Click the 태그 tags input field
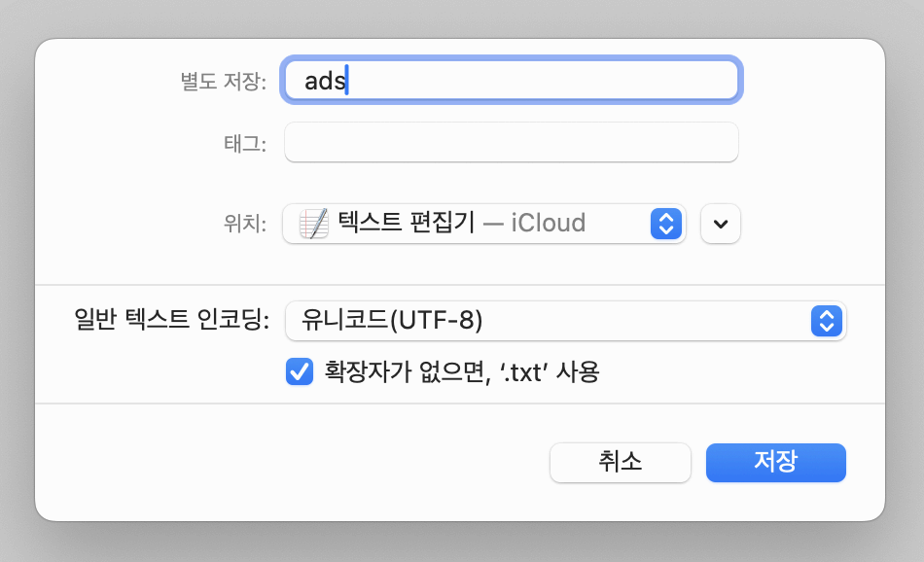Image resolution: width=924 pixels, height=562 pixels. point(511,142)
